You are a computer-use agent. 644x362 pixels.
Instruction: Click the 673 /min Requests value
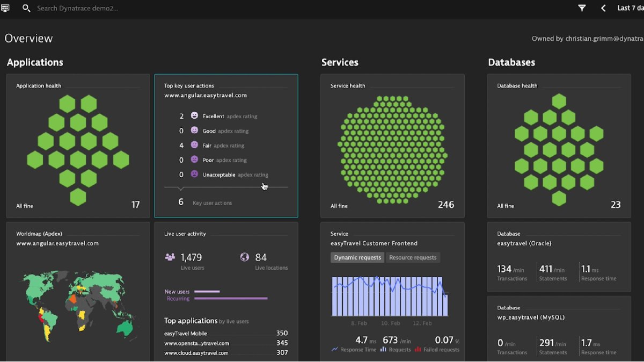click(397, 340)
